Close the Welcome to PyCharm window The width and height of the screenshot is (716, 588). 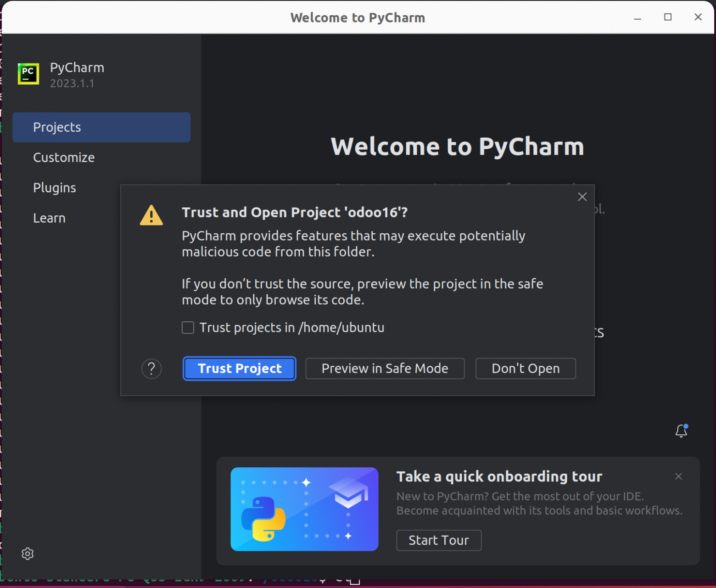click(x=698, y=17)
